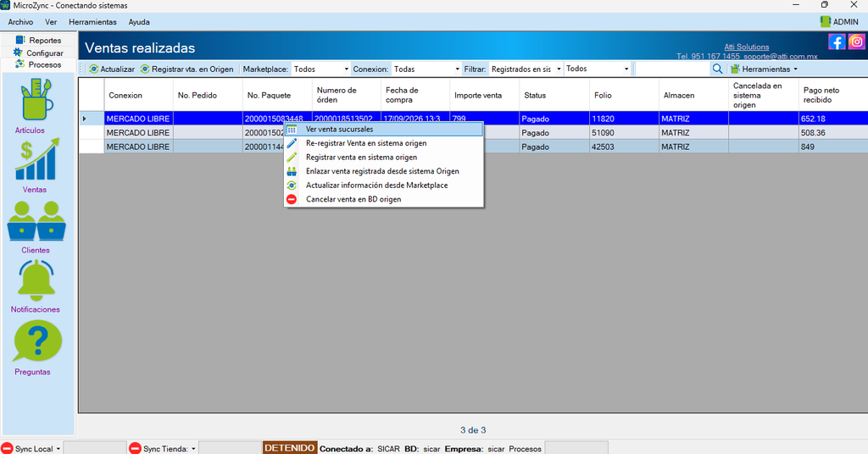The height and width of the screenshot is (454, 868).
Task: Open the second Todos filter dropdown
Action: (598, 69)
